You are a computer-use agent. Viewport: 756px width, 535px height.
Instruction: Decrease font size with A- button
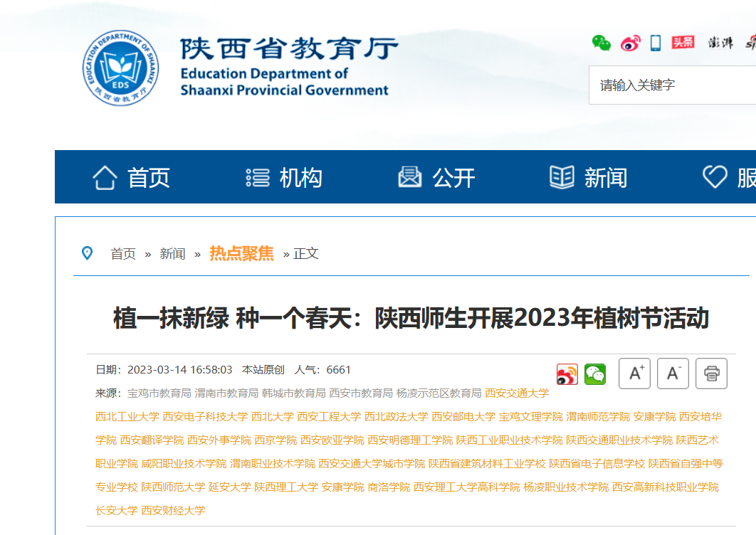(x=673, y=374)
